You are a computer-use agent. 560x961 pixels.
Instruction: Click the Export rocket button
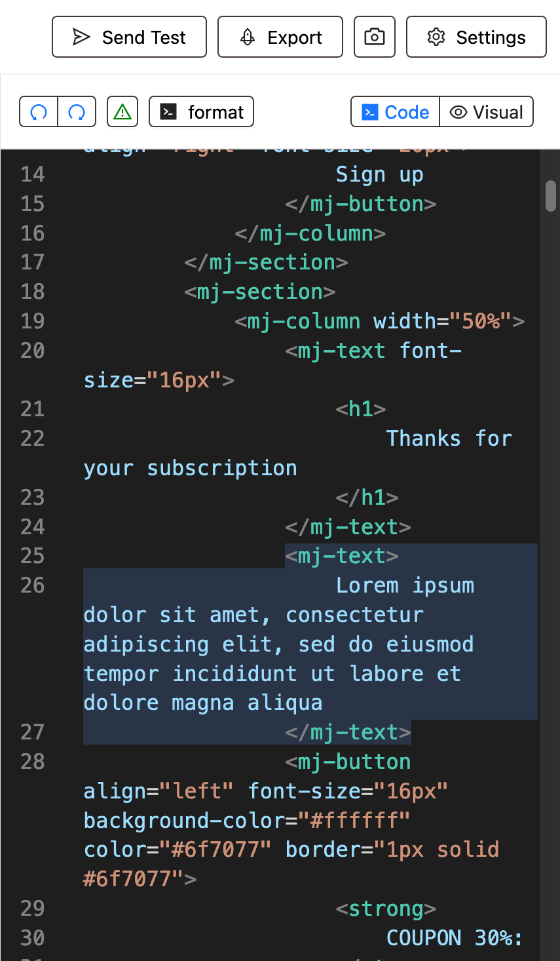click(x=280, y=37)
